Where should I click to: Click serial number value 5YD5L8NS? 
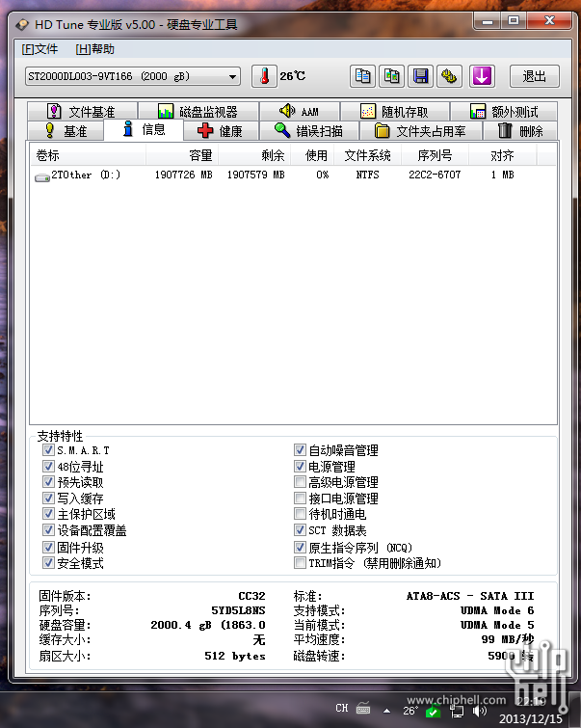[238, 610]
